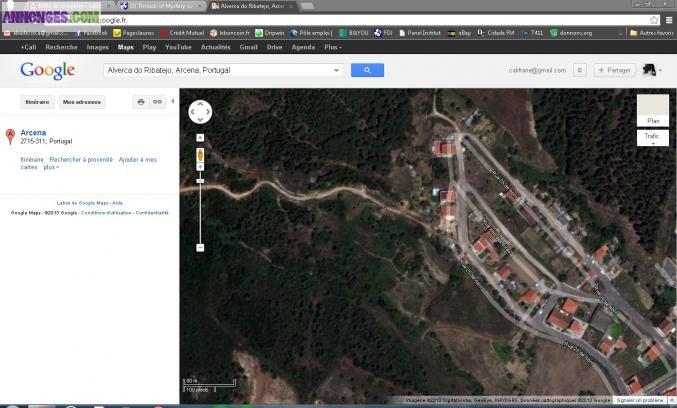This screenshot has width=677, height=408.
Task: Open the search box suggestions dropdown arrow
Action: 336,70
